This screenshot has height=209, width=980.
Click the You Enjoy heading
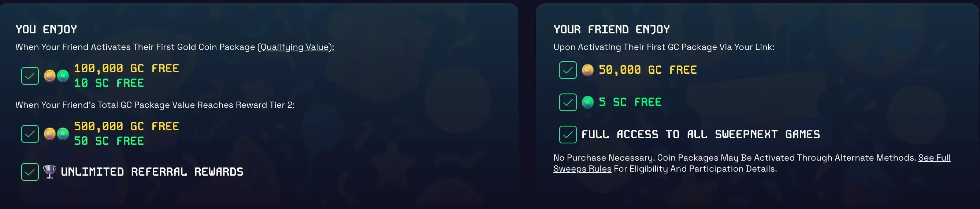point(47,29)
